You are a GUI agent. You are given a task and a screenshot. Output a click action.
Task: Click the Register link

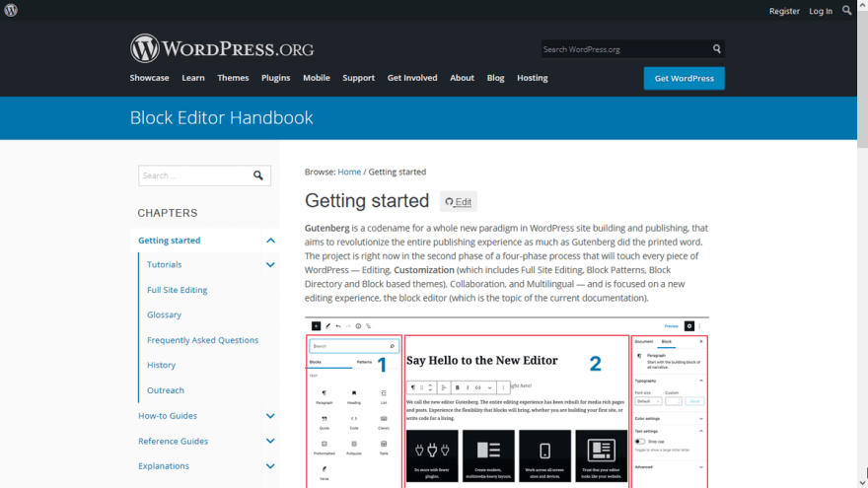pos(784,11)
